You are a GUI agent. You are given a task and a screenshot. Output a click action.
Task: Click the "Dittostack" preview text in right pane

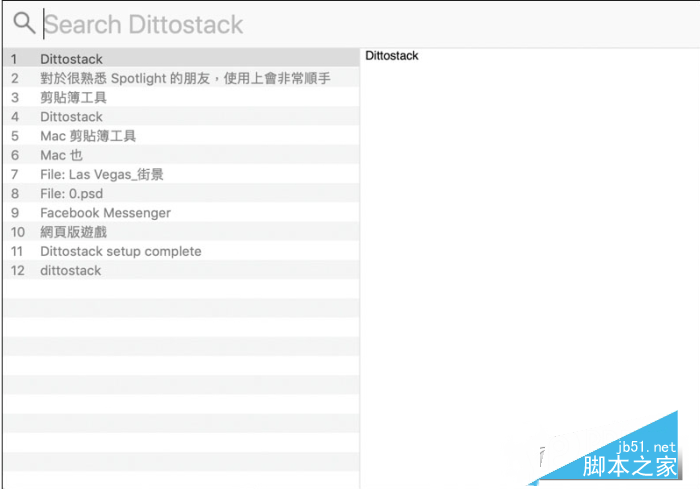pyautogui.click(x=392, y=55)
